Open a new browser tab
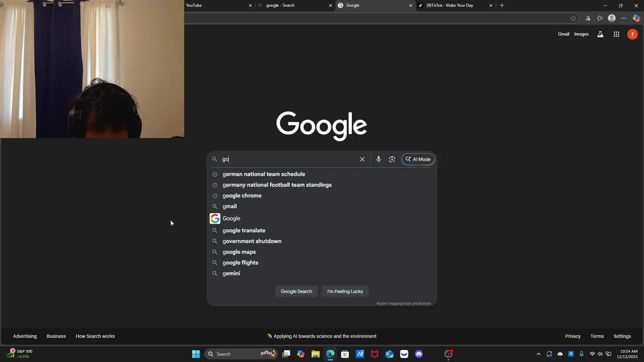The image size is (644, 362). [502, 6]
